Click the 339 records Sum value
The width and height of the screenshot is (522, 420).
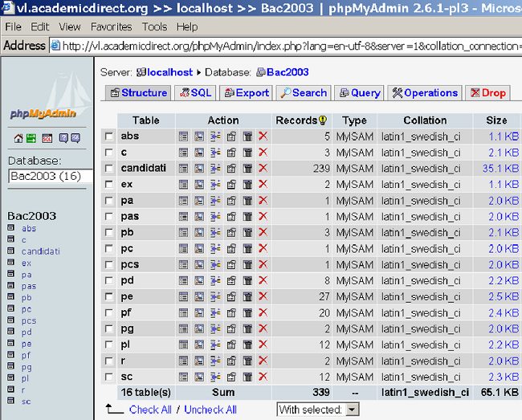(x=321, y=393)
